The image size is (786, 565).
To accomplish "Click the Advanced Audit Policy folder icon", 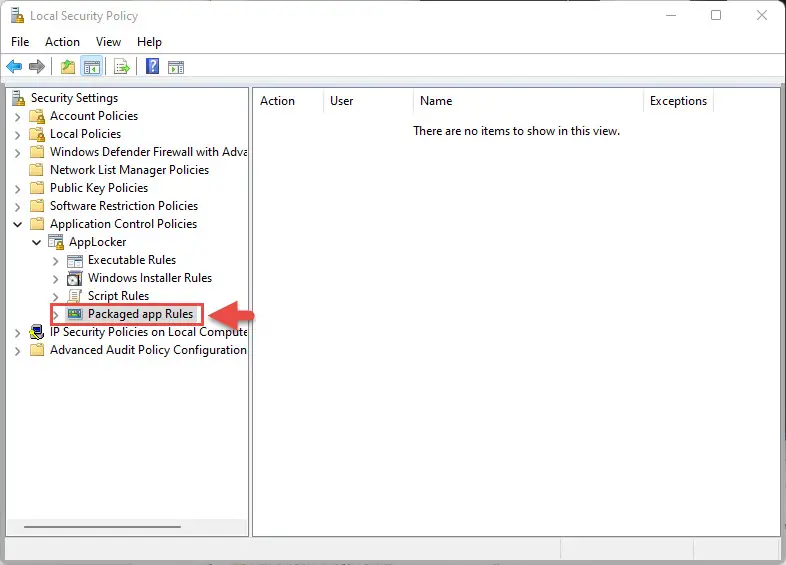I will [37, 350].
